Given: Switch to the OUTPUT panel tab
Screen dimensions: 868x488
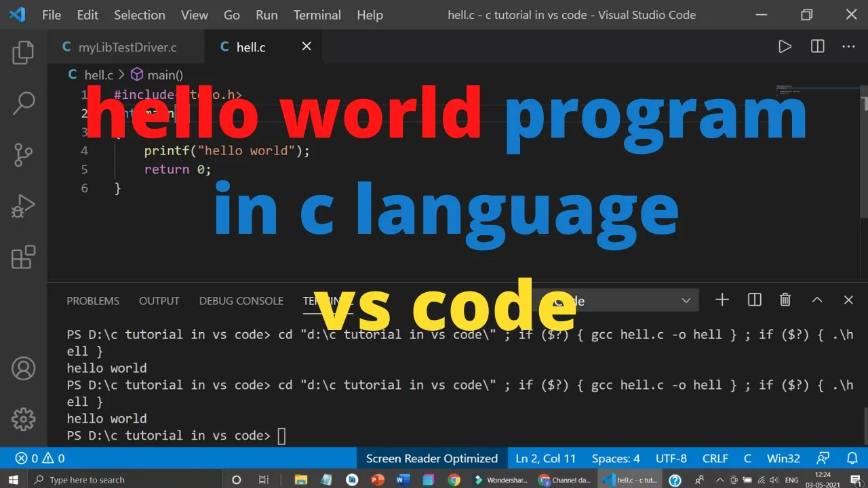Looking at the screenshot, I should click(x=159, y=301).
